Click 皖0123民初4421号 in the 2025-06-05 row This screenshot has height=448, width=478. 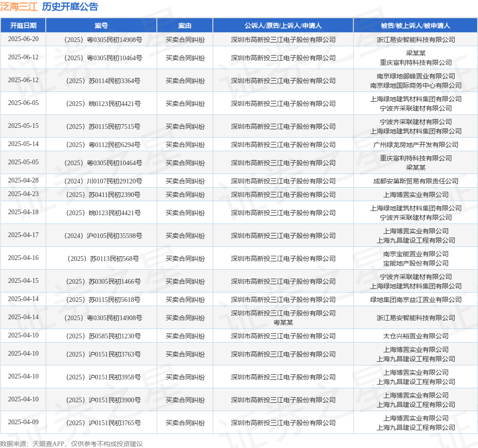(115, 104)
